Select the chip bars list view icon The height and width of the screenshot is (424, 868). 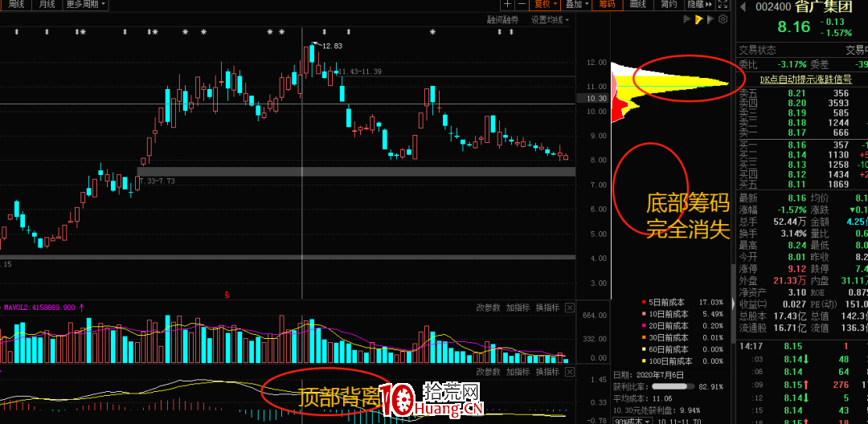(687, 20)
